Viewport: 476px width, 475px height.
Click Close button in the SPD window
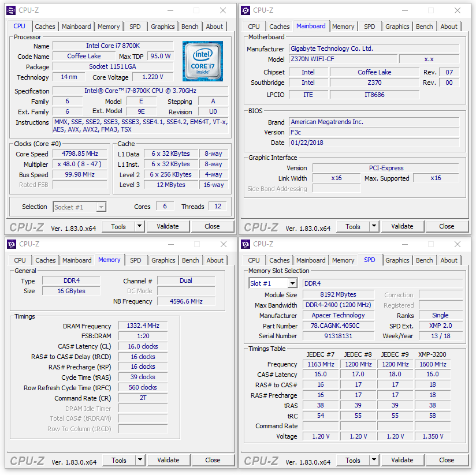[447, 461]
